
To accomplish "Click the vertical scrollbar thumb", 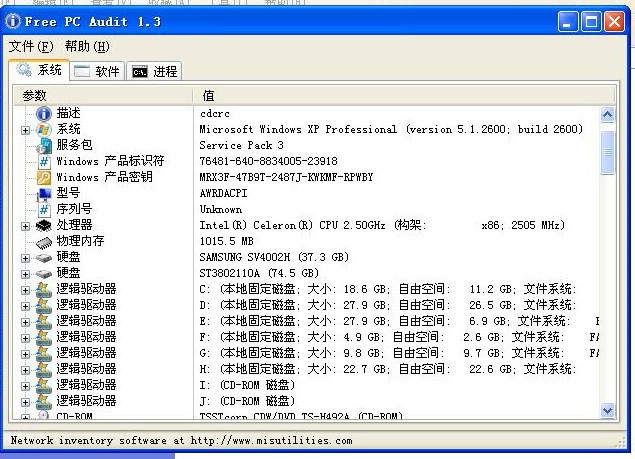I will [607, 152].
